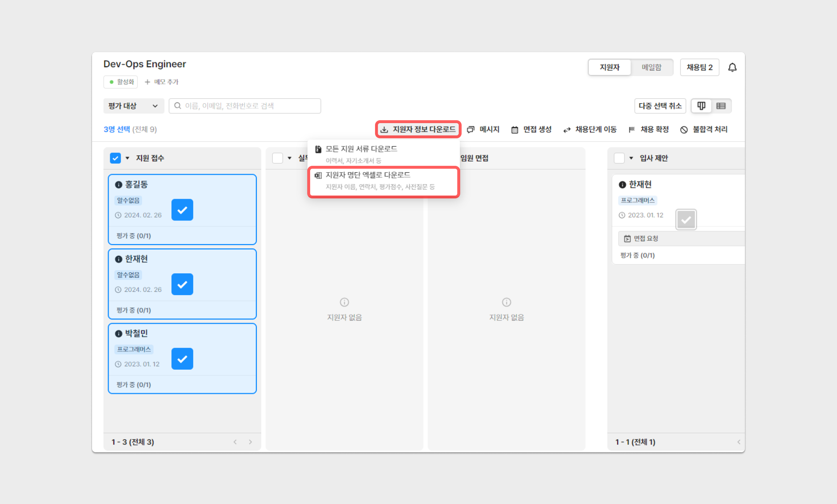Viewport: 837px width, 504px height.
Task: Switch to list table view icon
Action: tap(721, 106)
